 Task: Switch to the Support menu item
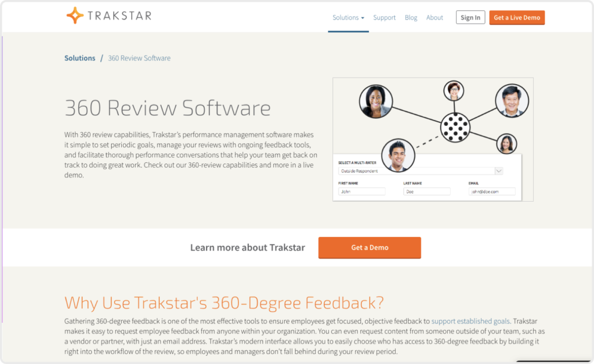point(384,17)
